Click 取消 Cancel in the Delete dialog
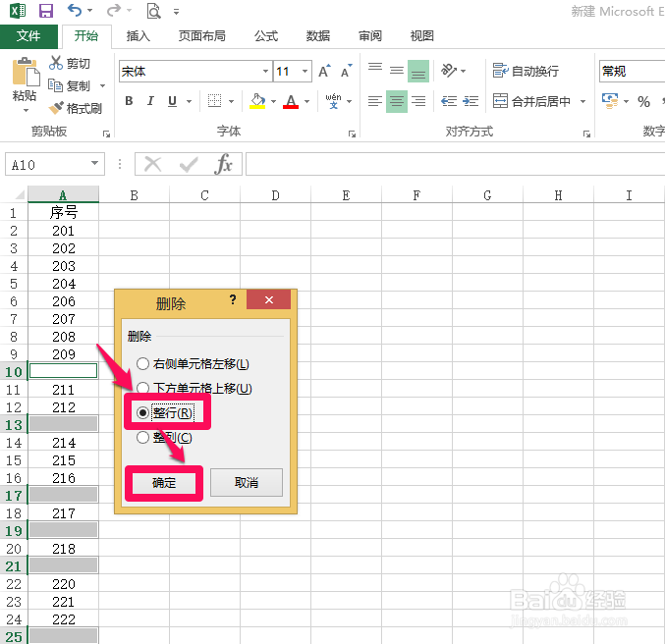This screenshot has width=665, height=644. pyautogui.click(x=246, y=482)
